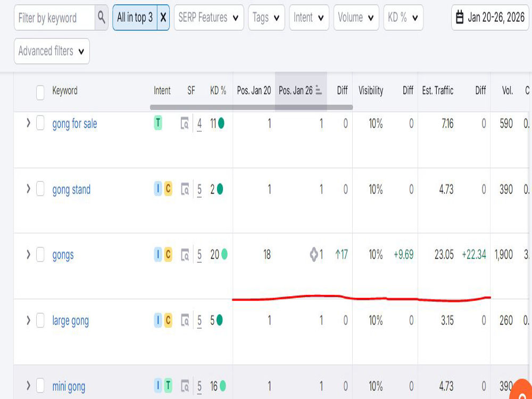Open SERP features icon for large gong
532x399 pixels.
point(184,320)
